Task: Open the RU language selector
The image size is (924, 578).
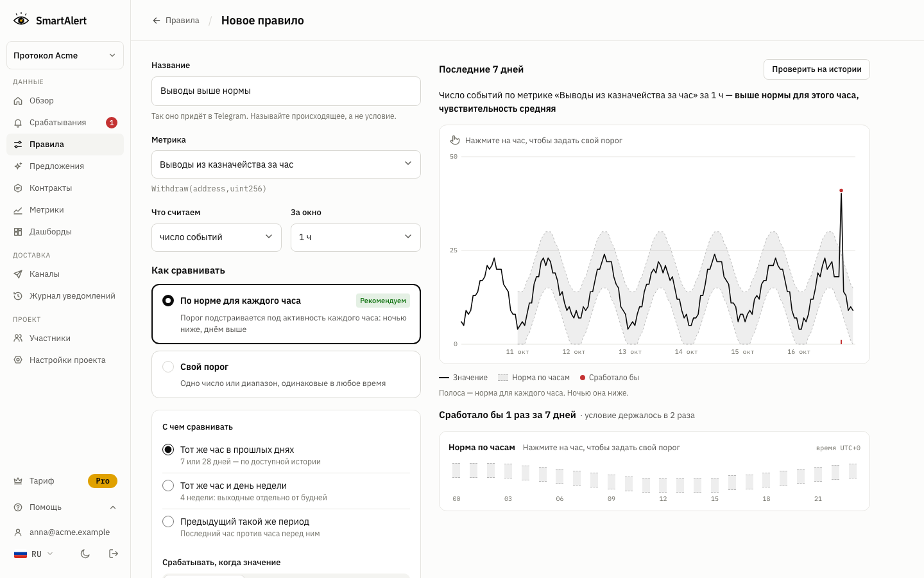Action: [x=33, y=554]
